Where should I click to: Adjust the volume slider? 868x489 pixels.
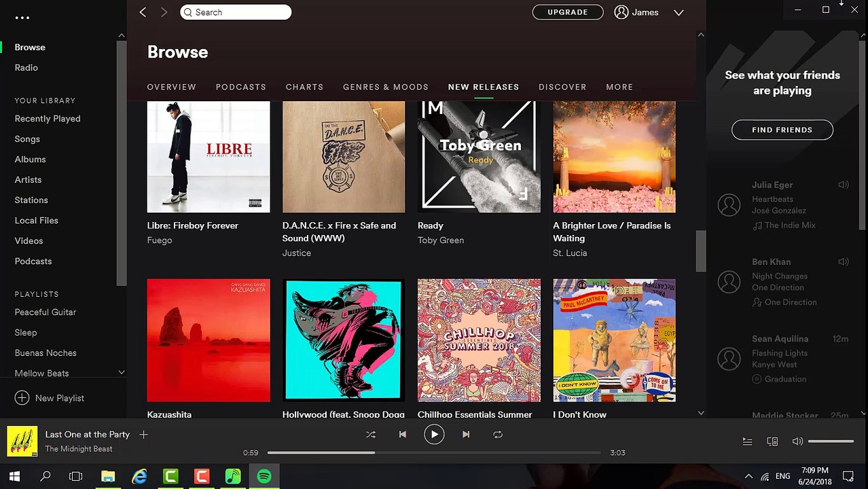(831, 441)
